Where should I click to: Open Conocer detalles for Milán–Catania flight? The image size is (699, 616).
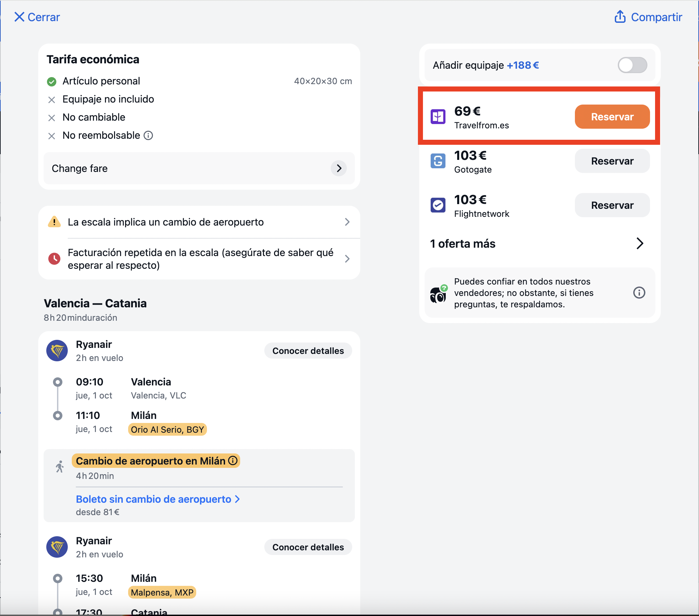[x=308, y=547]
